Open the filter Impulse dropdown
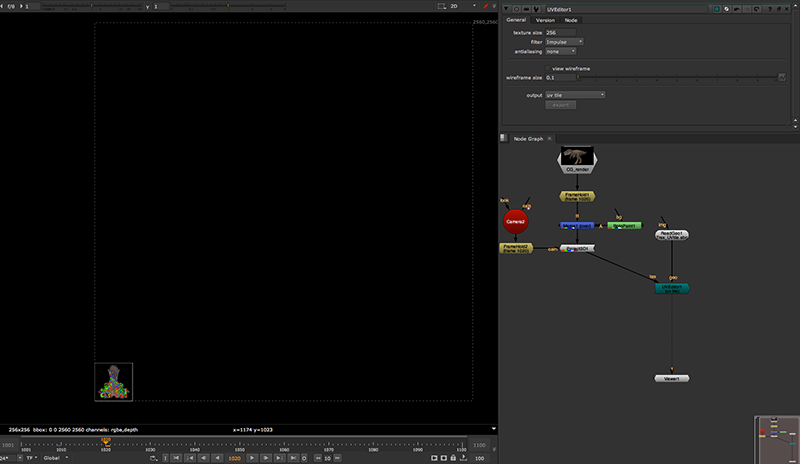Viewport: 800px width, 464px height. [x=565, y=42]
